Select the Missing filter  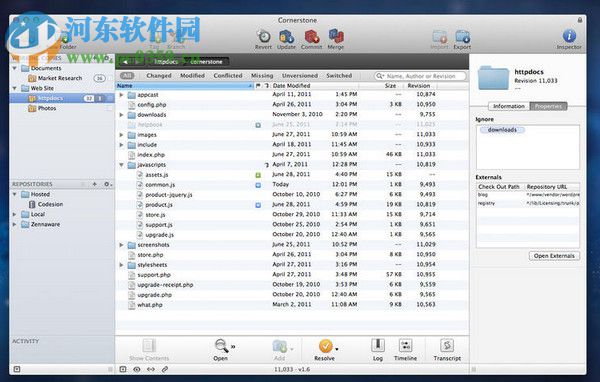[x=262, y=76]
